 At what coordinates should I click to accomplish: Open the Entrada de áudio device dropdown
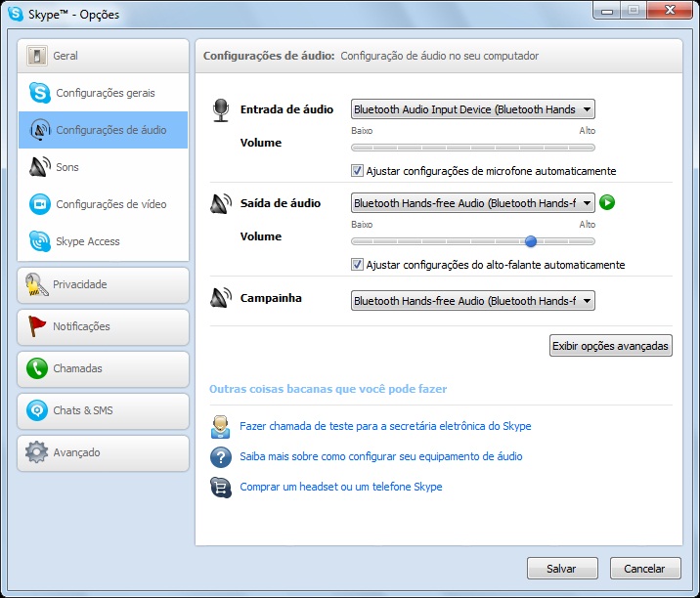[473, 108]
